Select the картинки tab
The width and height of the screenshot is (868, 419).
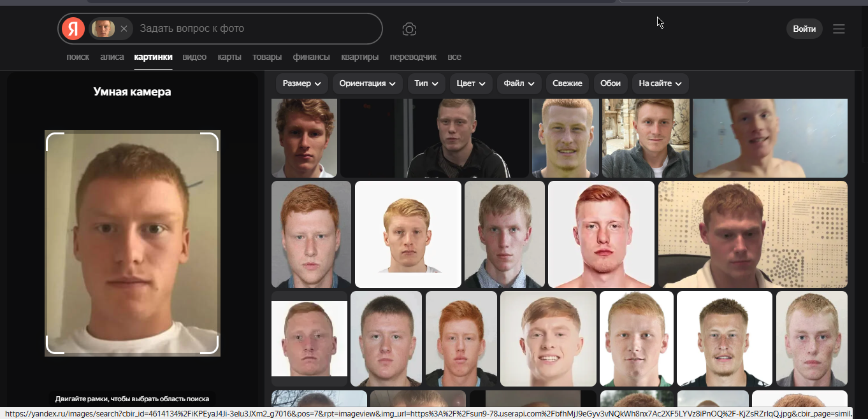[153, 57]
